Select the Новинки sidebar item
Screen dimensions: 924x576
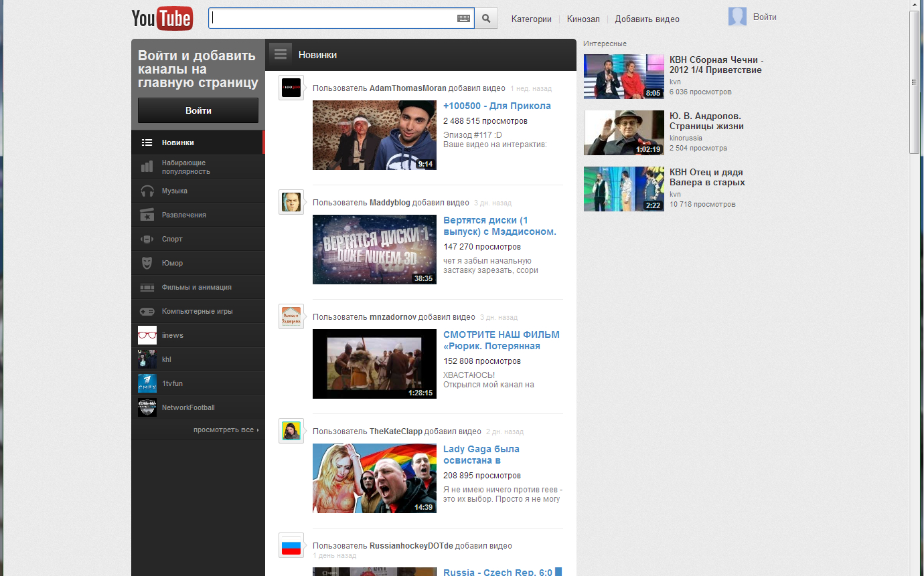198,142
